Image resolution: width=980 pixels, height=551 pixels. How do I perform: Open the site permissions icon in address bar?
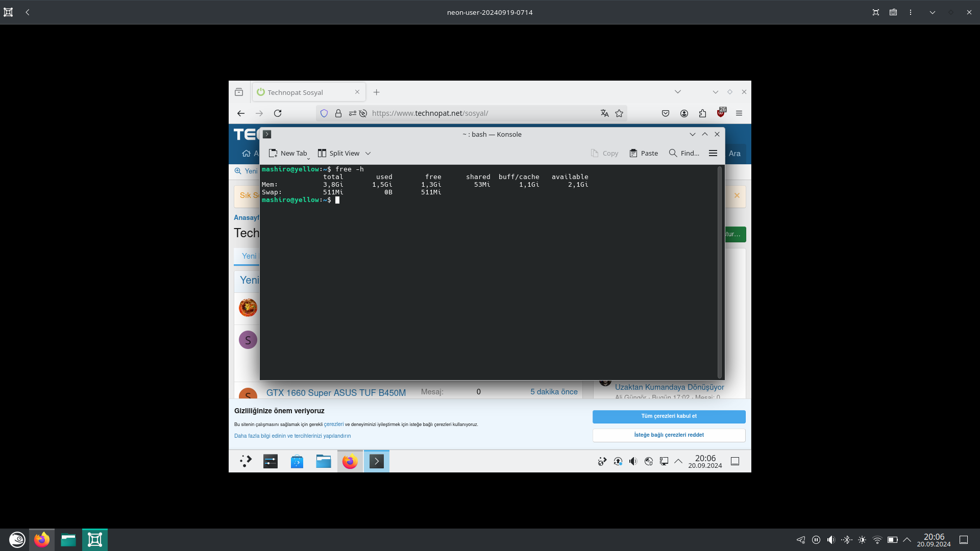point(353,113)
